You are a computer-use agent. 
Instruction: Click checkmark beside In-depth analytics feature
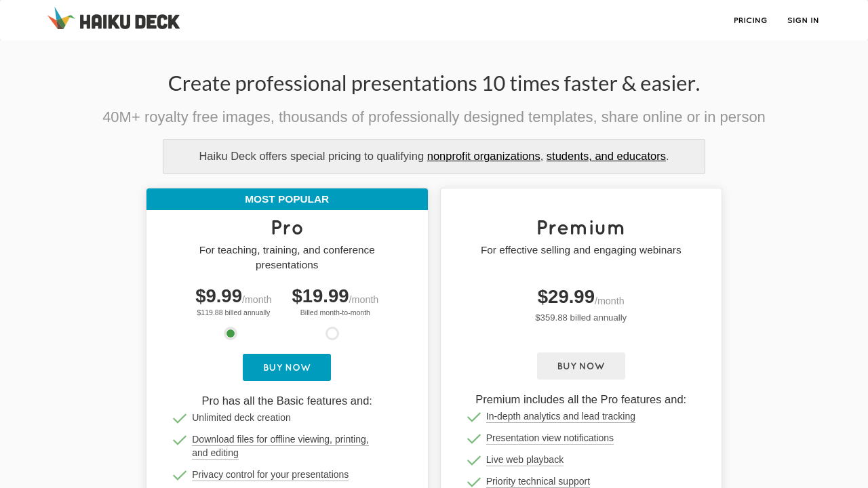click(x=474, y=418)
